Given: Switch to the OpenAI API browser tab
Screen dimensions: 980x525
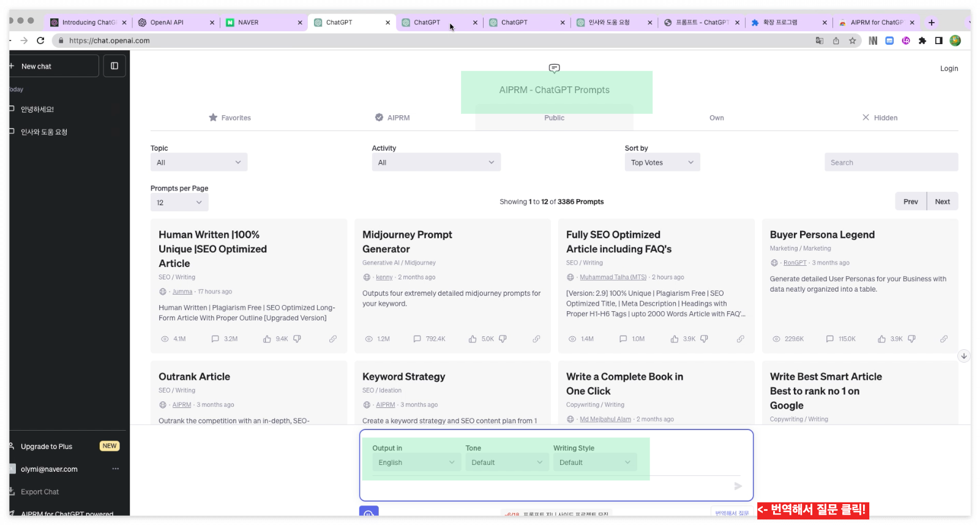Looking at the screenshot, I should 176,23.
